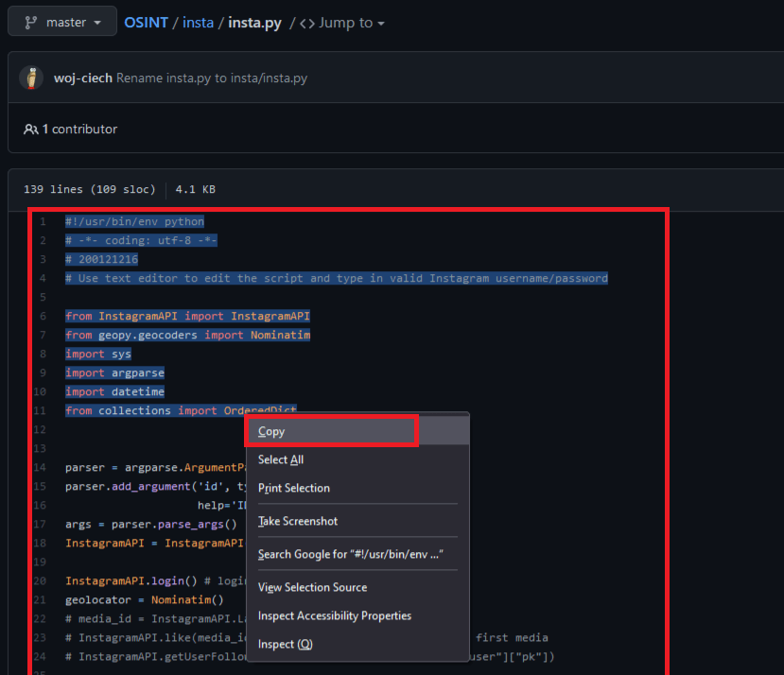
Task: Click the 'import sys' code line
Action: click(98, 354)
